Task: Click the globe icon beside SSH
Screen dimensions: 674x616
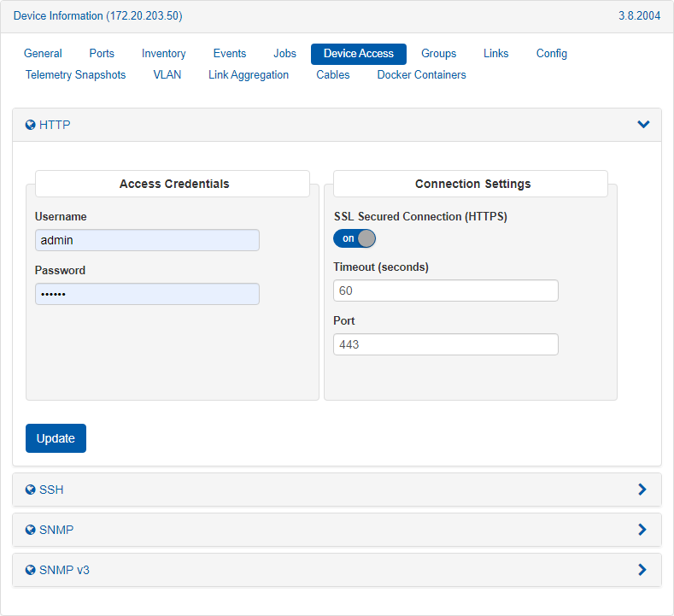Action: pos(31,490)
